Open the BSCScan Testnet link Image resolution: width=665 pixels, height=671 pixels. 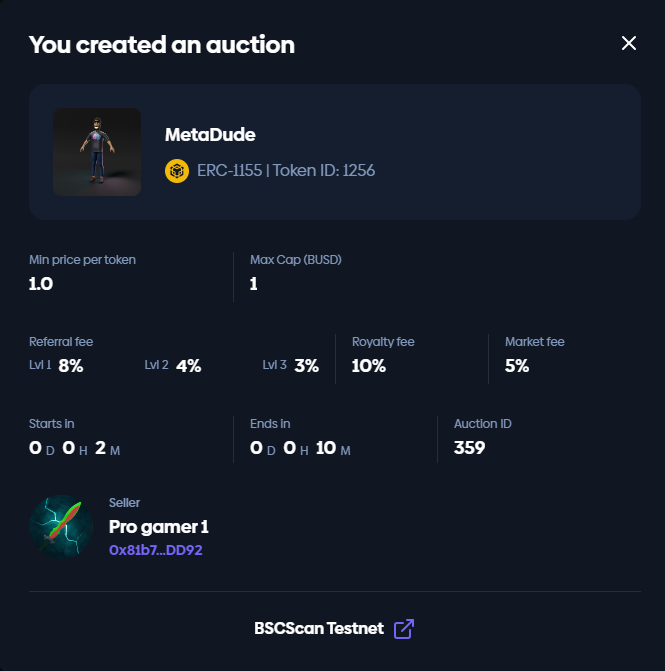(319, 629)
